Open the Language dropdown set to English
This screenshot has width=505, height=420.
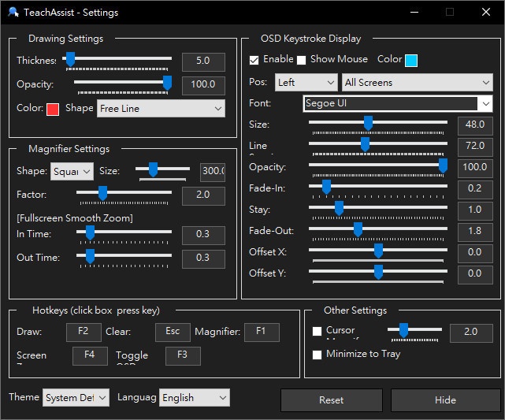pyautogui.click(x=195, y=397)
